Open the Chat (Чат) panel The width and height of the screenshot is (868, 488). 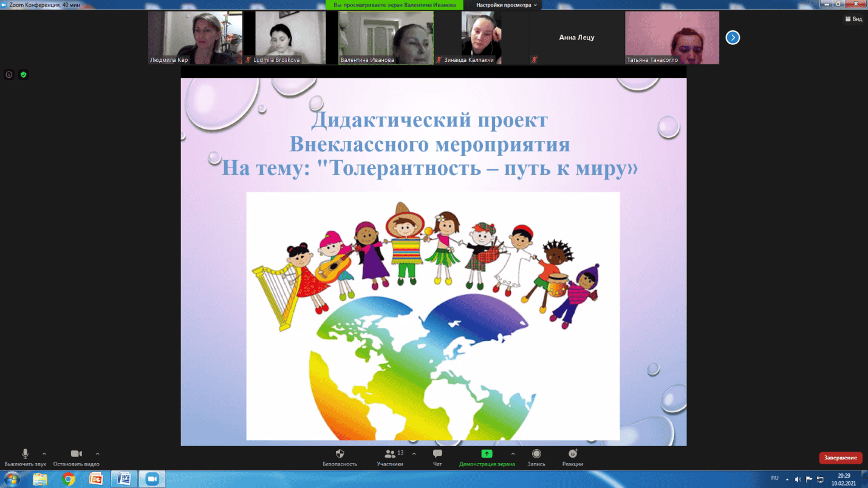coord(437,454)
